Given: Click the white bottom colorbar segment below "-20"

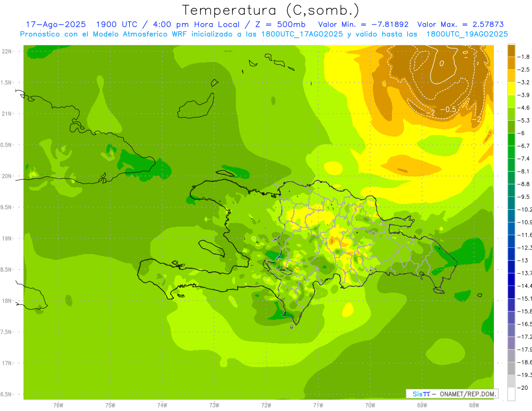Looking at the screenshot, I should 511,394.
